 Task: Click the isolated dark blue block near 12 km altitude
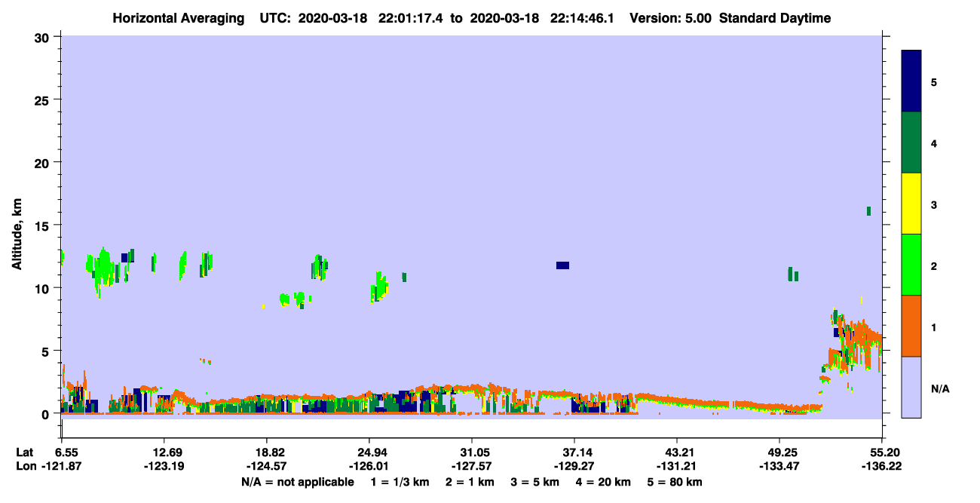click(562, 265)
